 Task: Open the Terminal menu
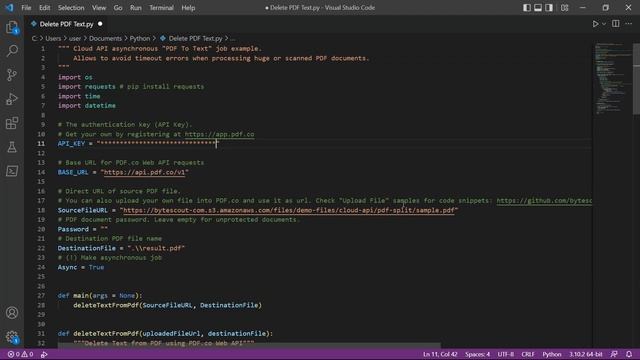[161, 8]
